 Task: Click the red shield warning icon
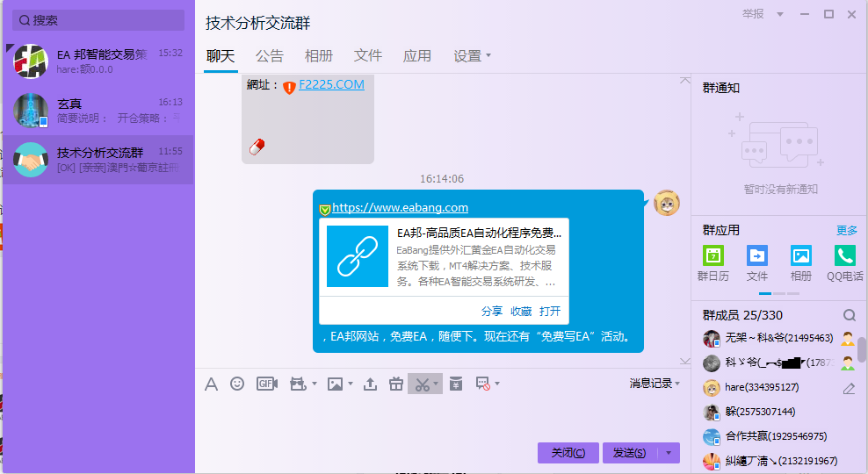[289, 88]
